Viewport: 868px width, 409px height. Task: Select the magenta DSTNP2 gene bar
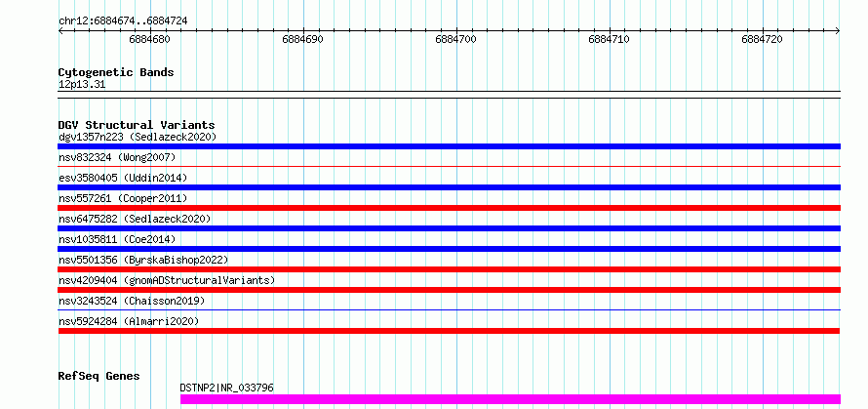point(510,399)
